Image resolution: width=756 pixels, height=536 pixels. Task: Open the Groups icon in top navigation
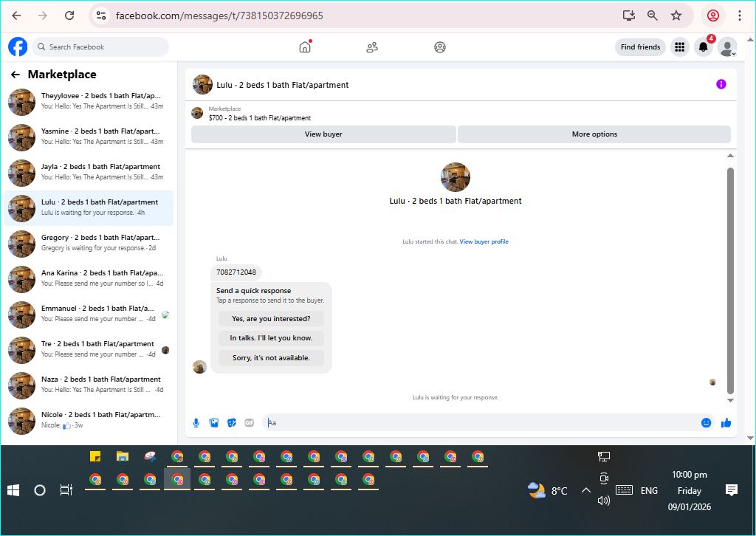440,47
